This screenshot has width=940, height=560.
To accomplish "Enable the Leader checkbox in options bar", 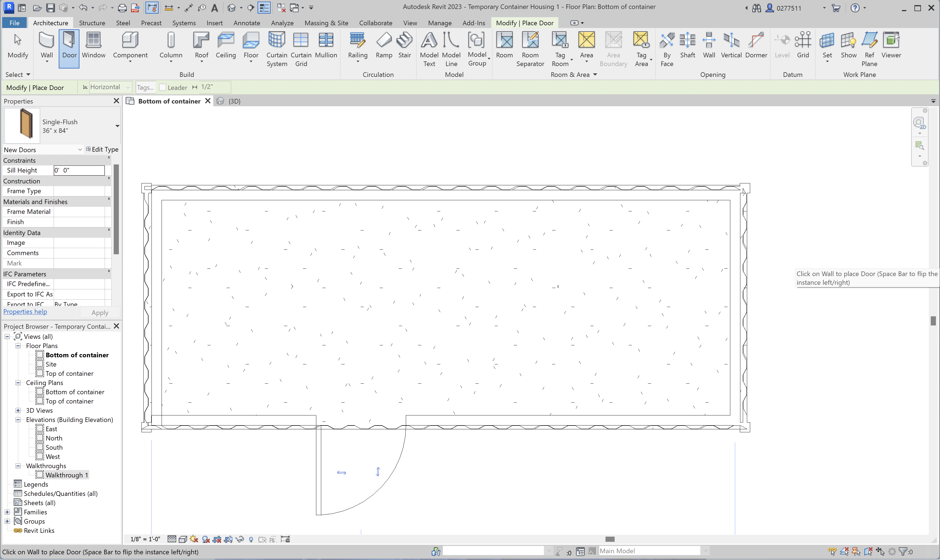I will pos(162,87).
